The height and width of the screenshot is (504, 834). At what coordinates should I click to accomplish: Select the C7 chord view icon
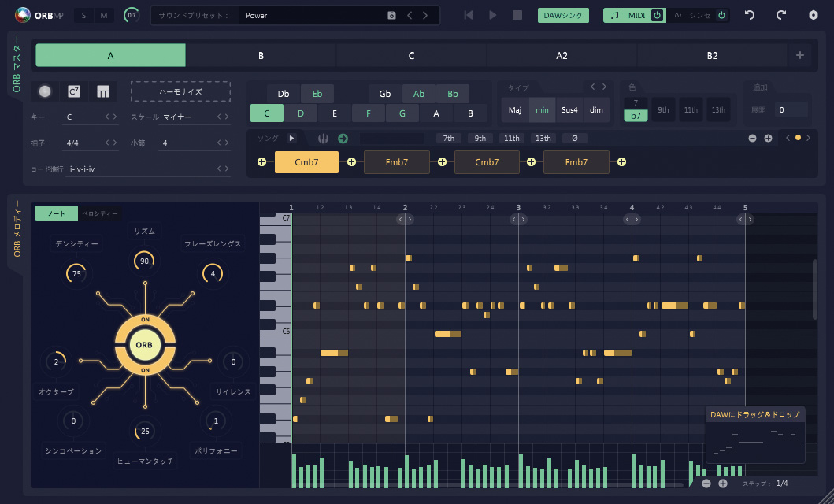74,91
